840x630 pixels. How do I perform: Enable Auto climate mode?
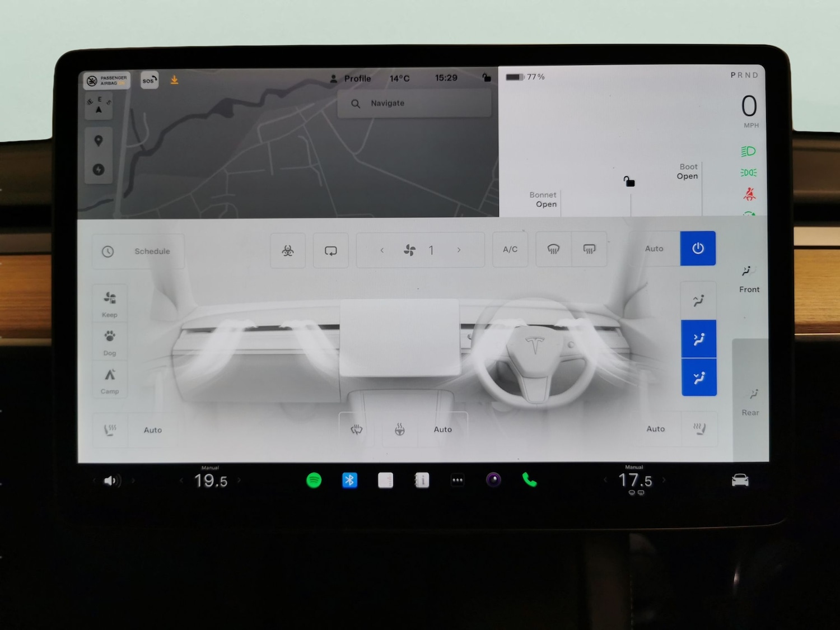pyautogui.click(x=654, y=248)
